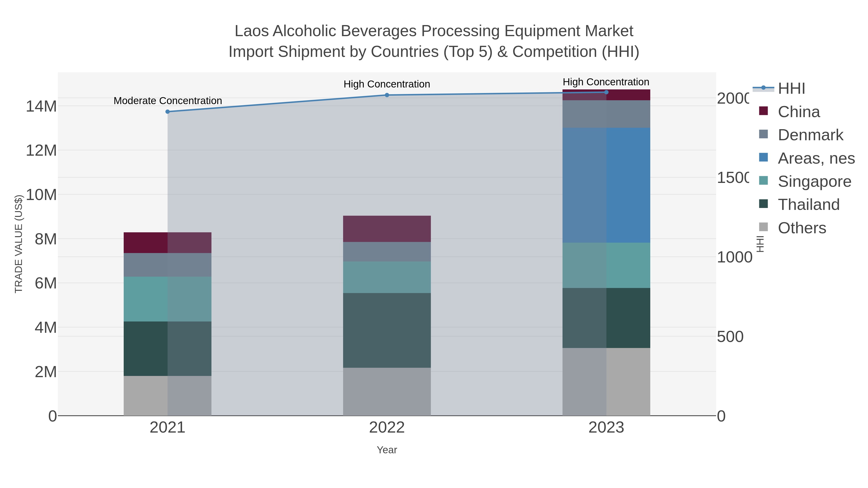Click the chart title text
The height and width of the screenshot is (488, 868).
click(x=434, y=41)
